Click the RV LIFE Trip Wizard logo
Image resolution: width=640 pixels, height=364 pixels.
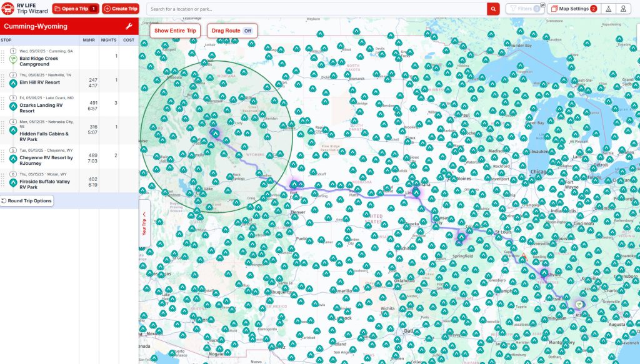25,8
